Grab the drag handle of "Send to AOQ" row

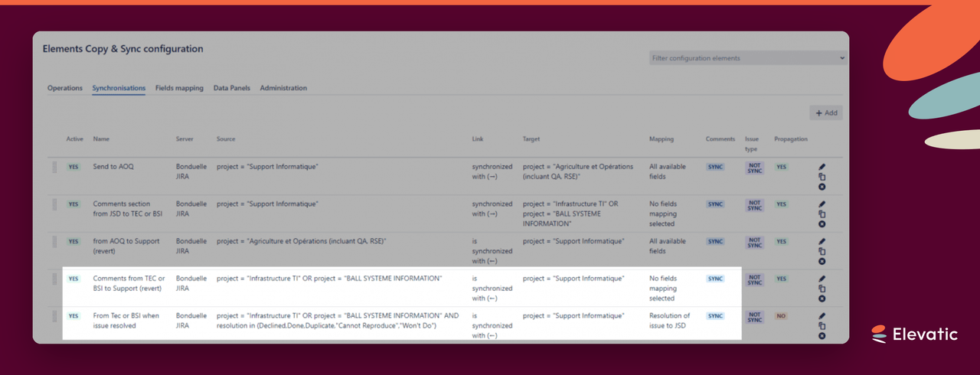point(54,167)
